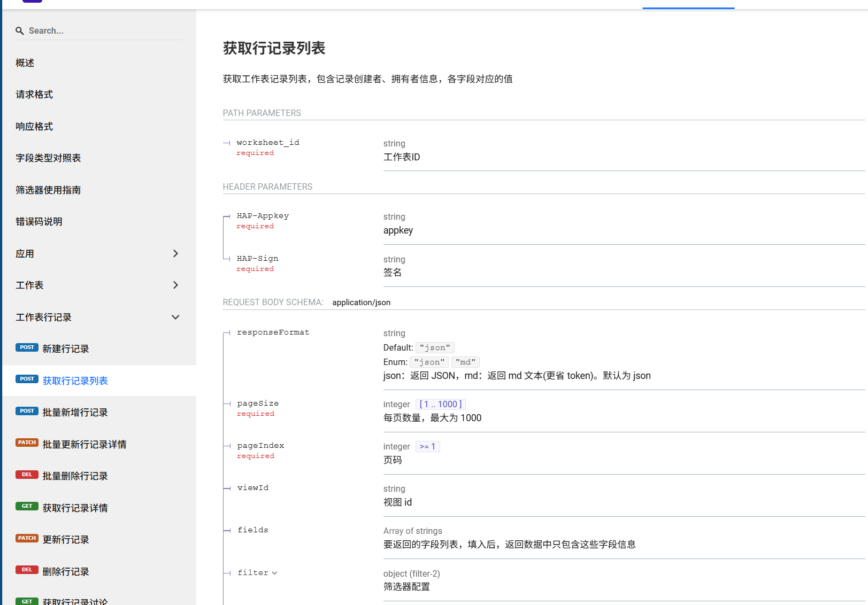The image size is (868, 605).
Task: Click POST badge for 获取行记录列表
Action: [x=27, y=379]
